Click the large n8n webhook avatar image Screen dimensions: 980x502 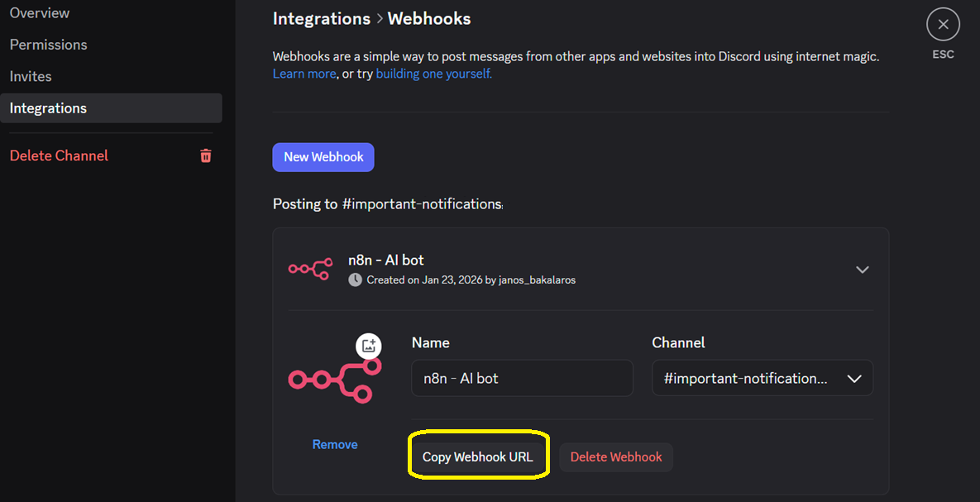pyautogui.click(x=334, y=379)
